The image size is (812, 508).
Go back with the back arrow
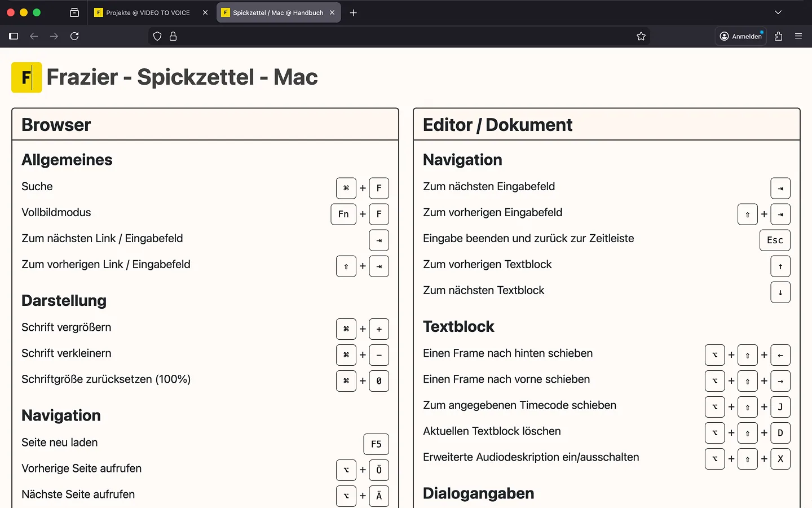(x=34, y=36)
